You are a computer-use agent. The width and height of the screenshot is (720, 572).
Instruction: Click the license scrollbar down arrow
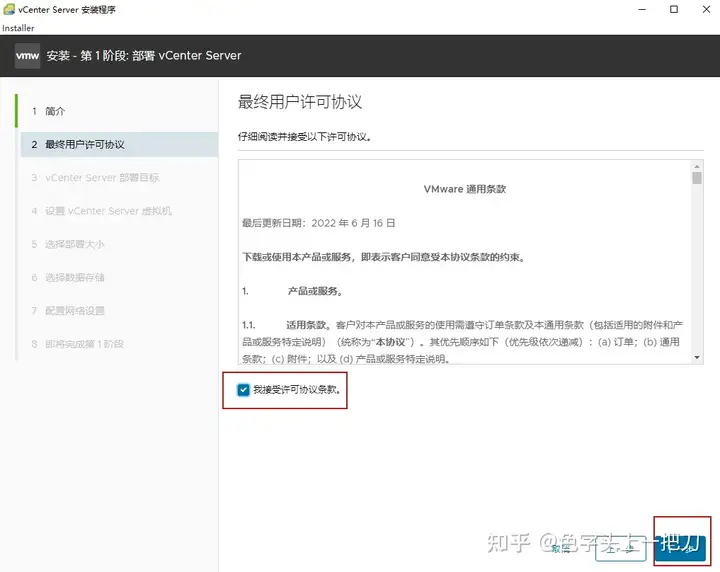click(x=697, y=358)
